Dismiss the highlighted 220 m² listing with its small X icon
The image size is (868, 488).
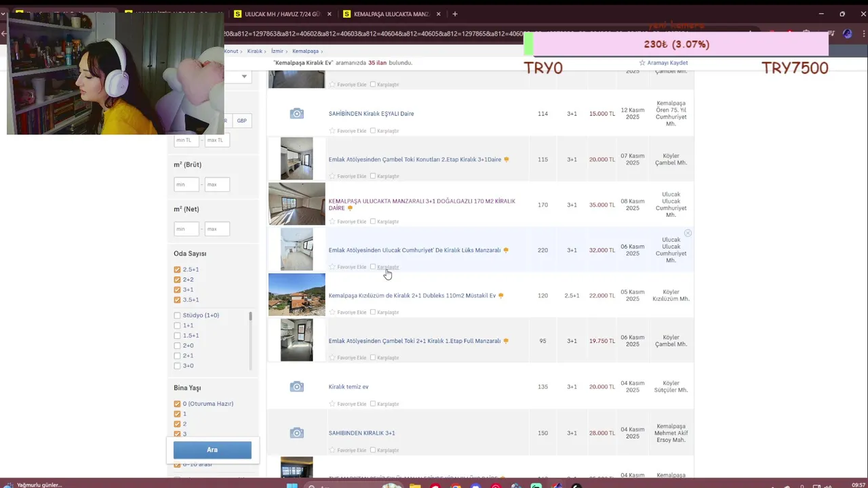pyautogui.click(x=688, y=233)
